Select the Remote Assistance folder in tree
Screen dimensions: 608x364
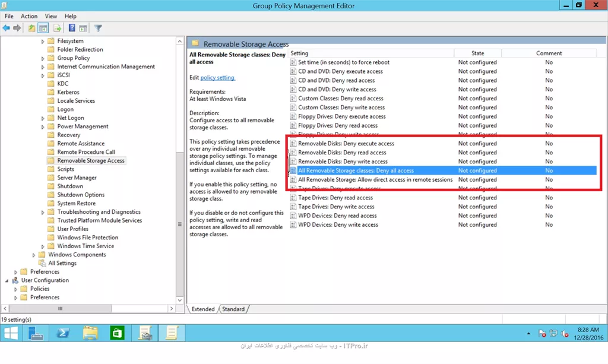(81, 144)
